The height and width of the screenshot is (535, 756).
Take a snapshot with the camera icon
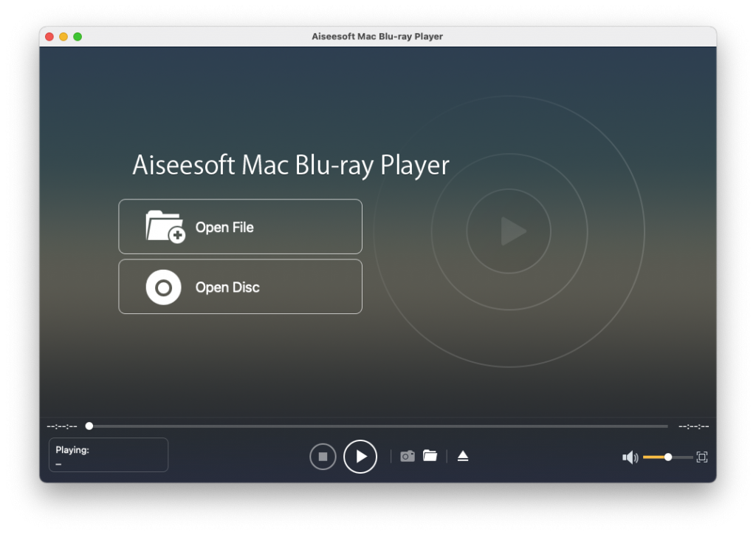408,456
